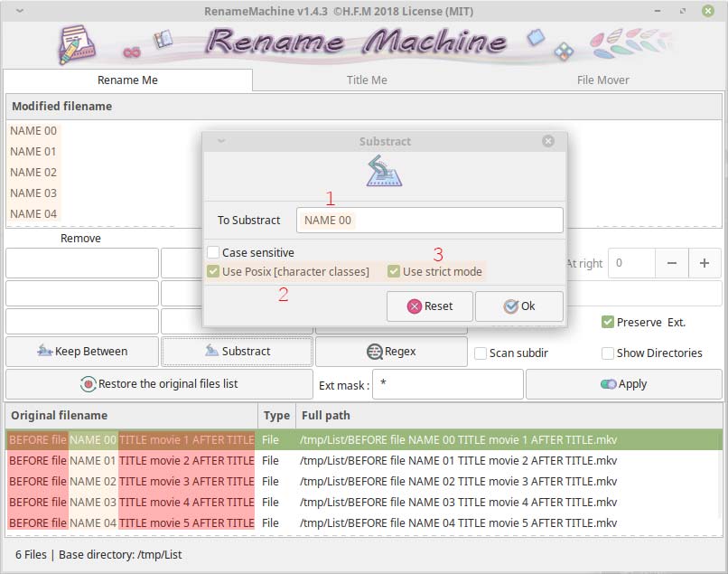Image resolution: width=728 pixels, height=574 pixels.
Task: Click the pink infinity banner icon
Action: (132, 52)
